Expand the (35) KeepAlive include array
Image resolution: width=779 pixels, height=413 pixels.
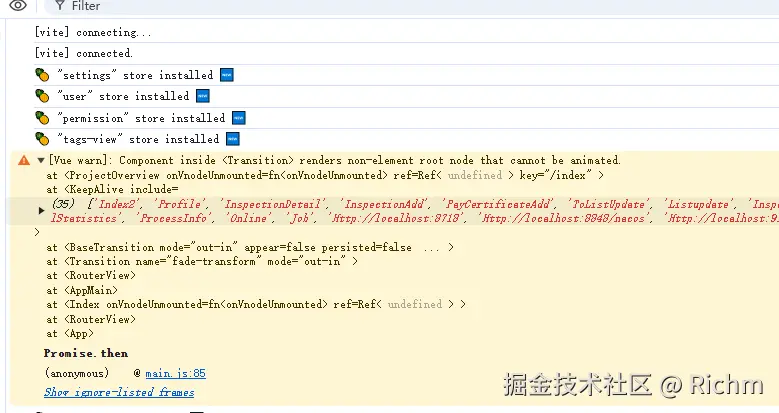[41, 203]
